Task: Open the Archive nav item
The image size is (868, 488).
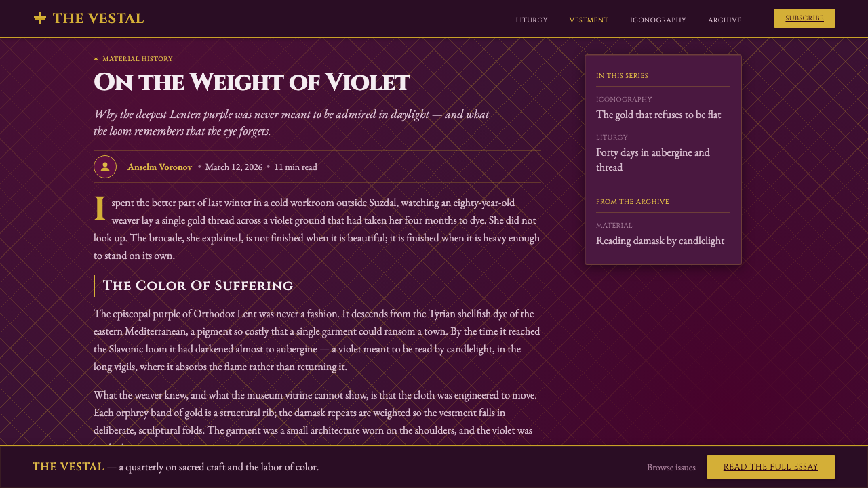Action: (x=724, y=20)
